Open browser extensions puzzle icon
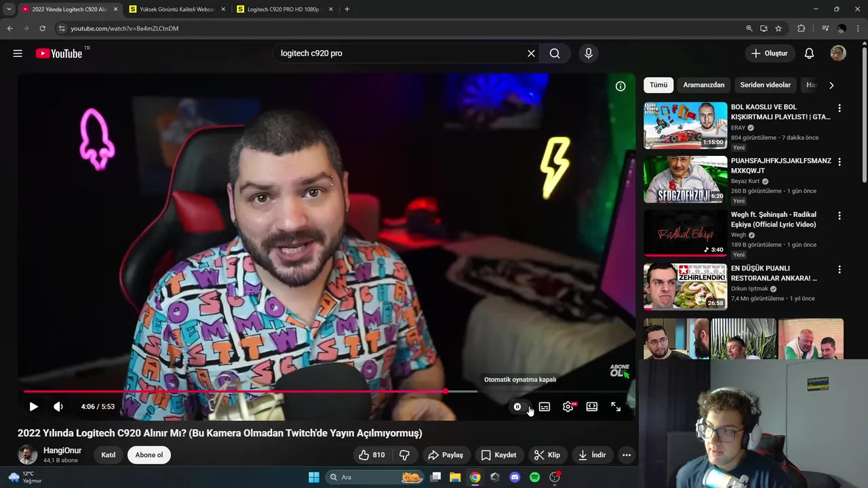Image resolution: width=868 pixels, height=488 pixels. click(802, 28)
